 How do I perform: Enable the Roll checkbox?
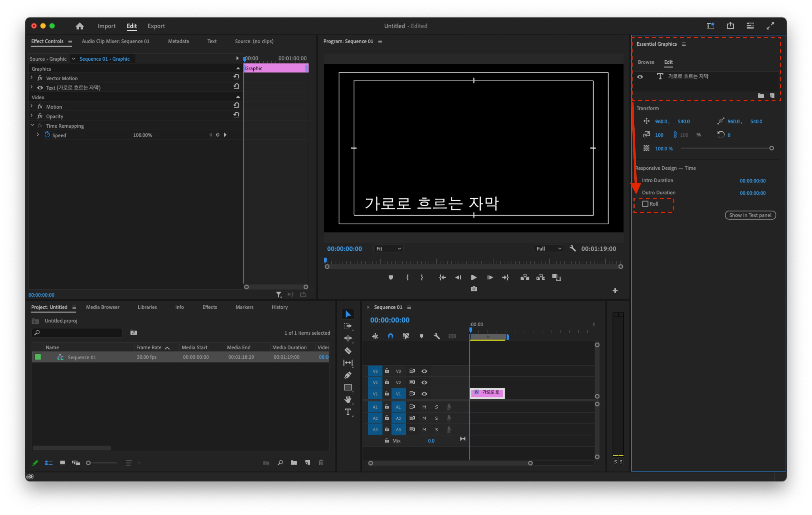click(645, 204)
